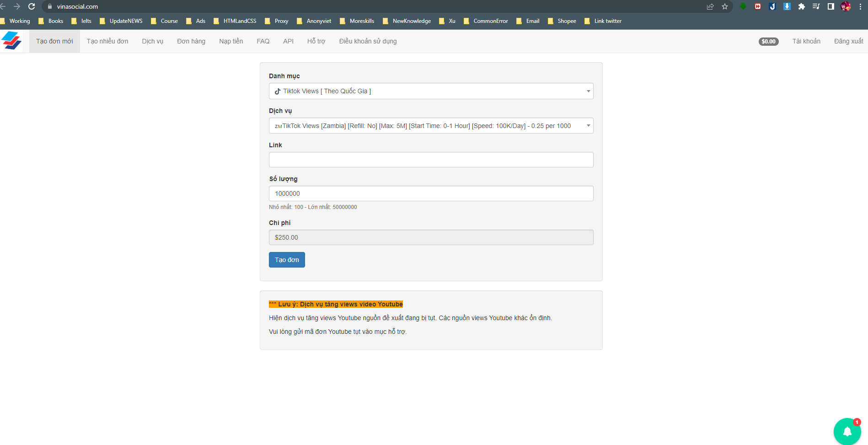
Task: Open the Working bookmark folder
Action: 16,21
